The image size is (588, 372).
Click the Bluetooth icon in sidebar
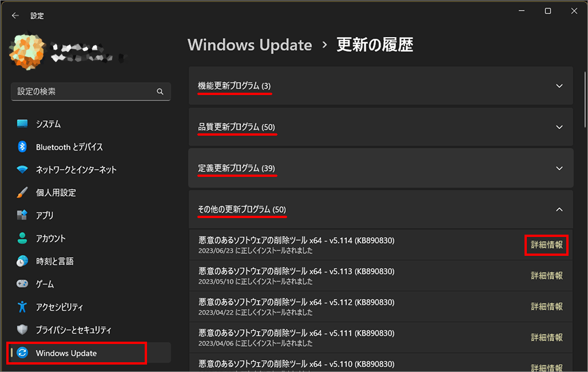[x=22, y=147]
